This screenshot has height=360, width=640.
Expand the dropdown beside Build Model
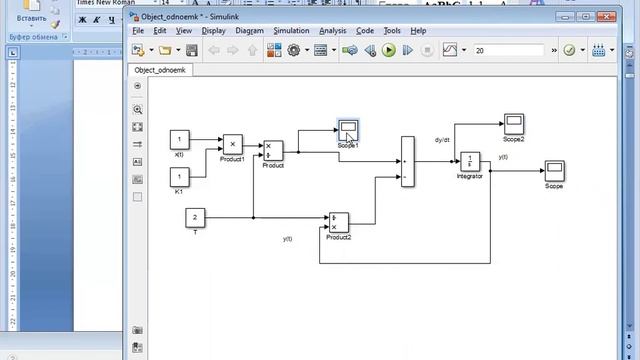coord(612,50)
